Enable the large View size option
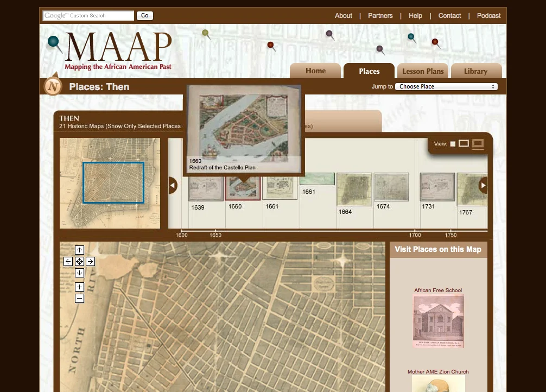Screen dimensions: 546x392 point(478,144)
